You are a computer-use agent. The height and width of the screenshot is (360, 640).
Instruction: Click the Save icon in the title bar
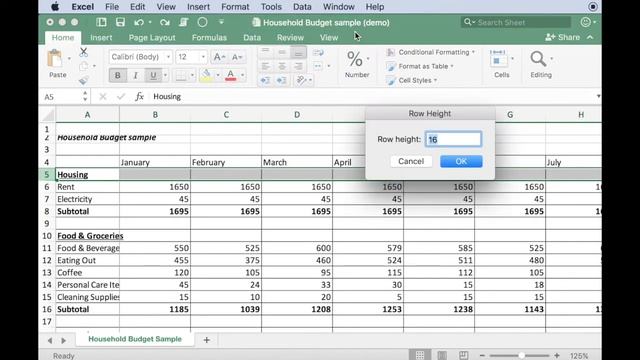tap(120, 22)
